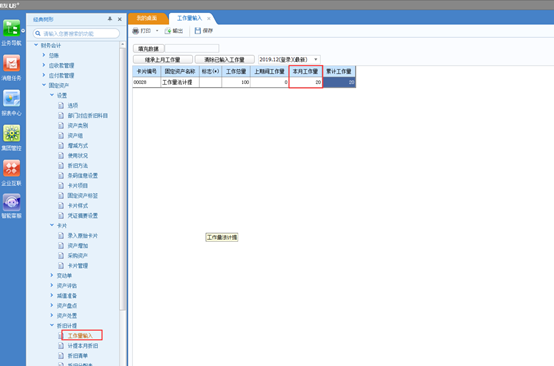Expand the 应付款管理 tree node

(44, 75)
